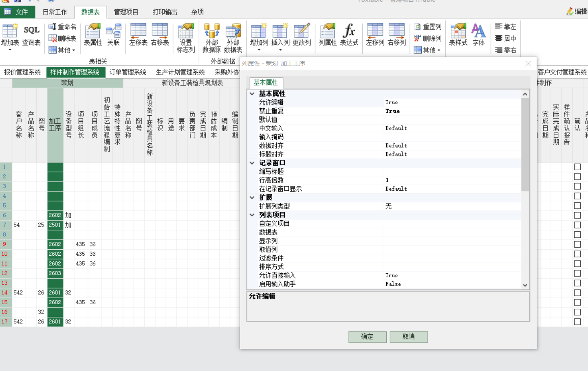
Task: Open 表属性 table properties tool
Action: (92, 35)
